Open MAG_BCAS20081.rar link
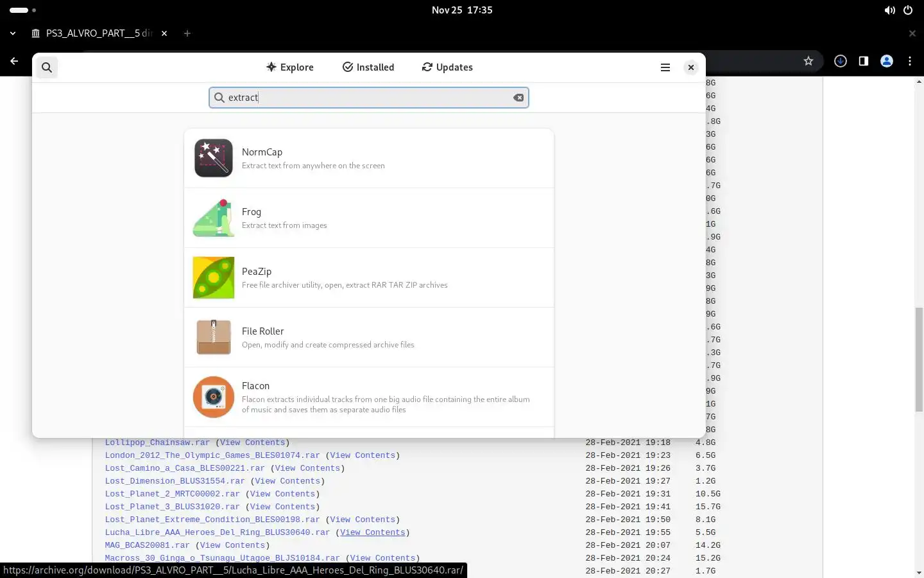The height and width of the screenshot is (578, 924). (148, 545)
